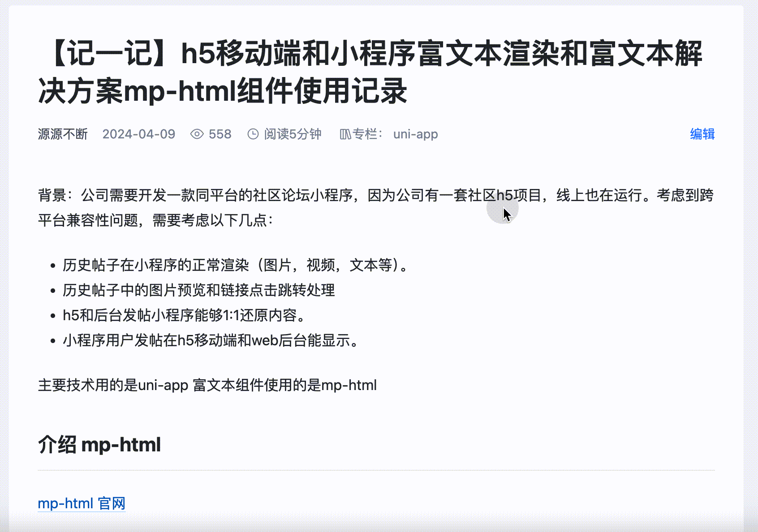Click the divider line under 介绍 mp-html
Screen dimensions: 758x532
click(376, 470)
